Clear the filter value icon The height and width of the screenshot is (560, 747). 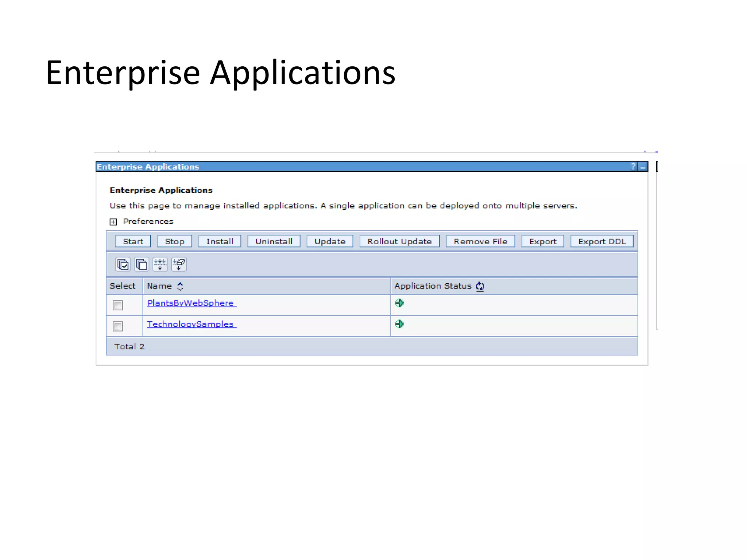click(179, 264)
